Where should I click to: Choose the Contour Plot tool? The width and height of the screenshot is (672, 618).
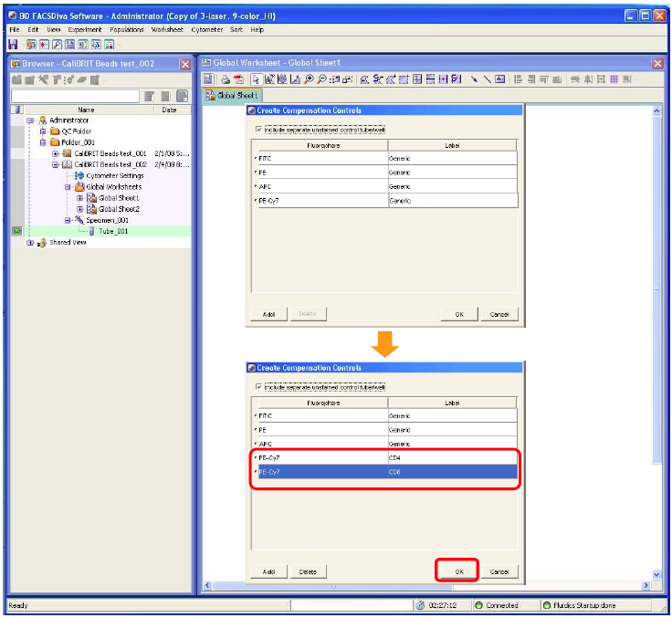click(282, 79)
